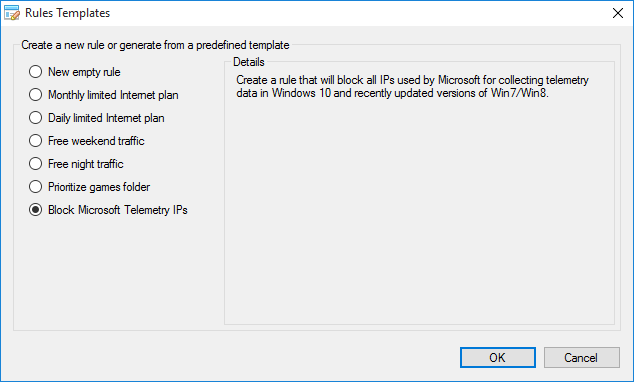
Task: Click the 'Free weekend traffic' label text
Action: point(96,141)
